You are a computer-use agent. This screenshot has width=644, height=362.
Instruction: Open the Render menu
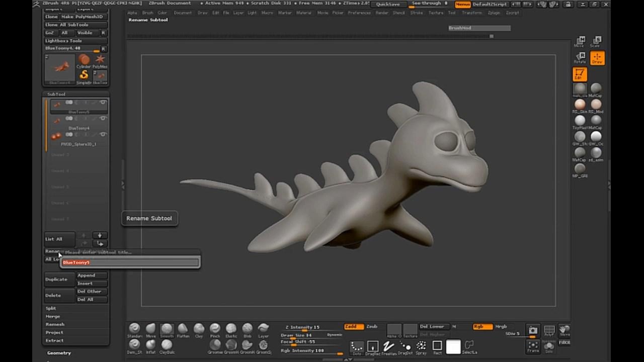382,13
